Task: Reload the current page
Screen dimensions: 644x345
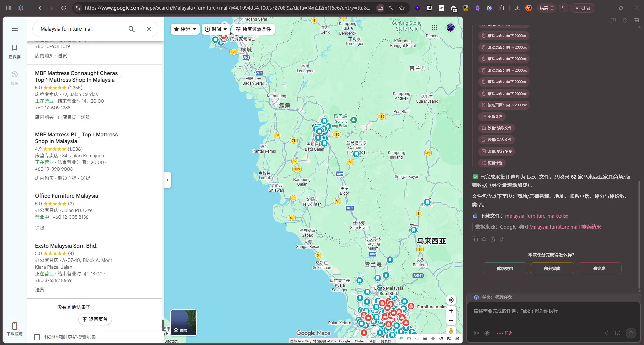Action: [64, 8]
